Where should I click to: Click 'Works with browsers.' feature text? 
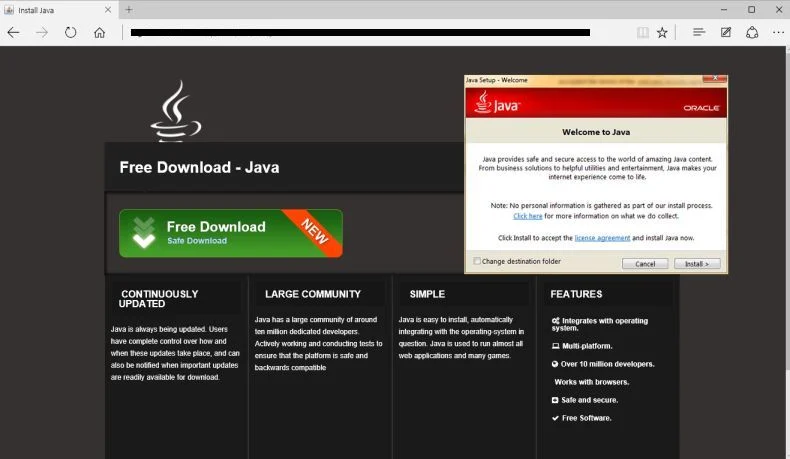coord(591,382)
